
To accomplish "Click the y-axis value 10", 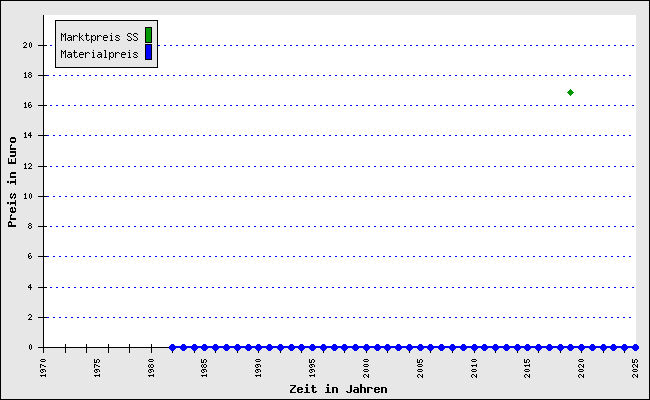I will pyautogui.click(x=27, y=196).
